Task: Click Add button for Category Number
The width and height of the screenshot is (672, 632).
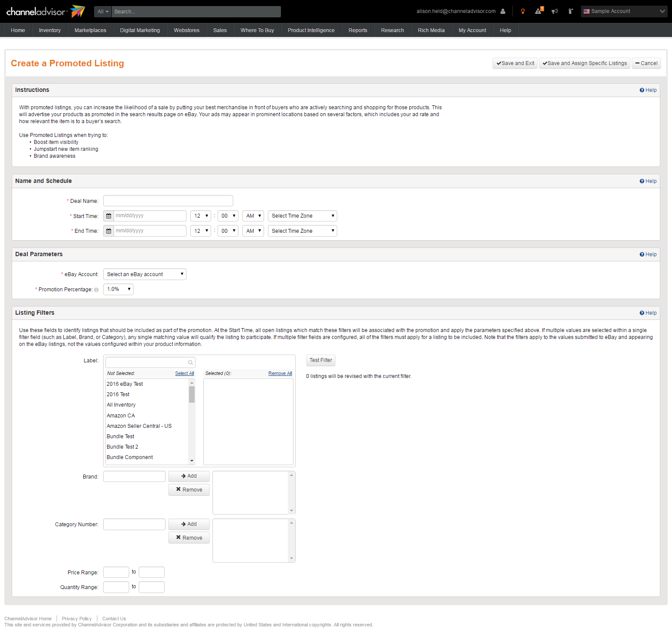Action: (x=189, y=524)
